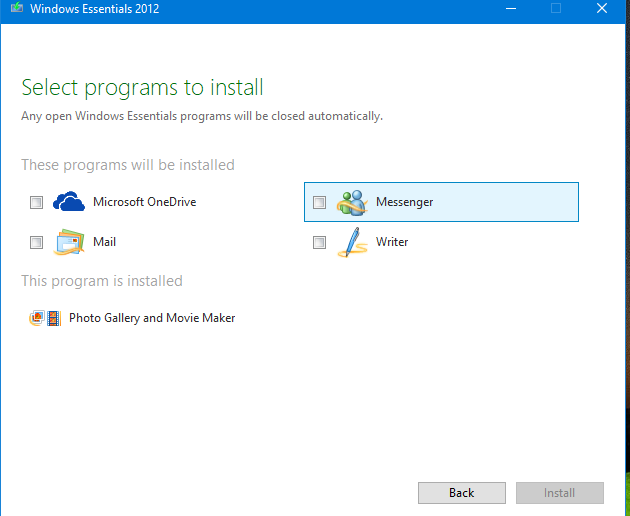630x516 pixels.
Task: Close the Windows Essentials 2012 window
Action: (x=601, y=8)
